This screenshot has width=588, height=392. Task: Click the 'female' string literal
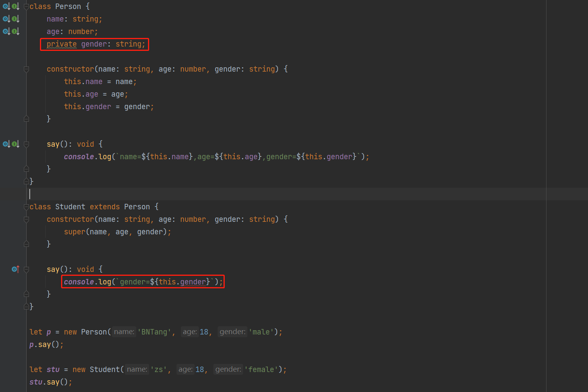click(x=261, y=370)
